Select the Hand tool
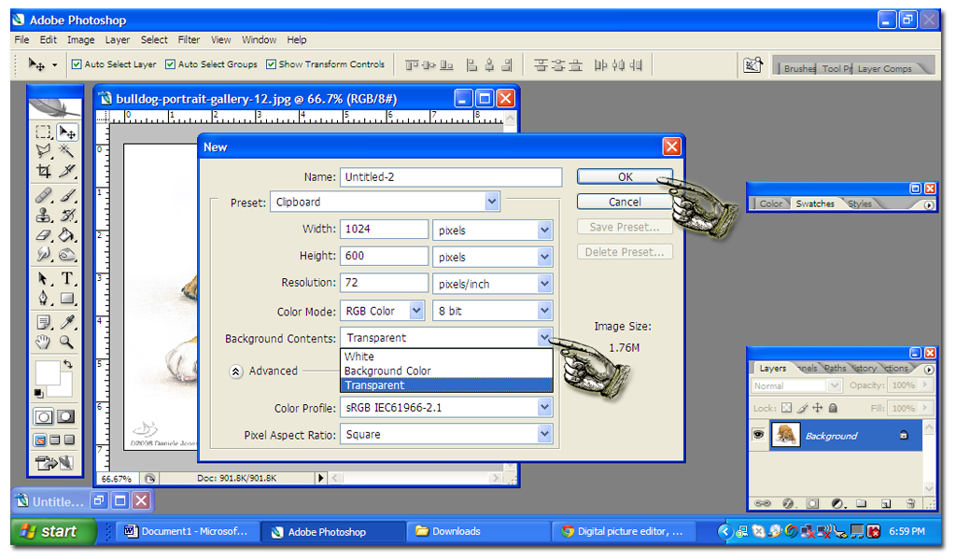Image resolution: width=956 pixels, height=560 pixels. 43,342
